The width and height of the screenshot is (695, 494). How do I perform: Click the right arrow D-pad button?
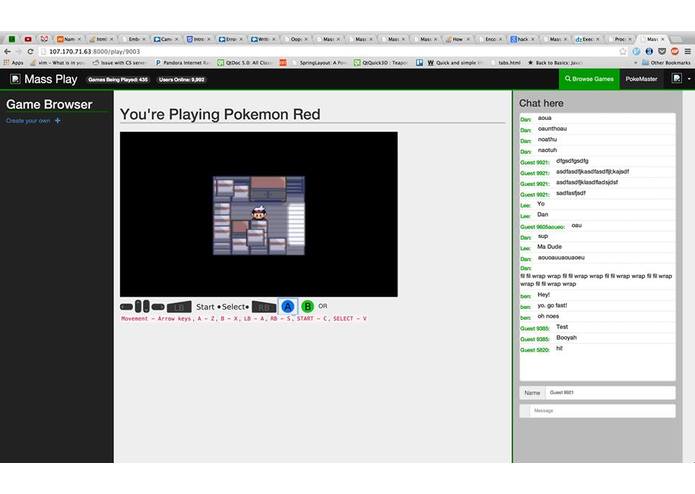tap(158, 307)
